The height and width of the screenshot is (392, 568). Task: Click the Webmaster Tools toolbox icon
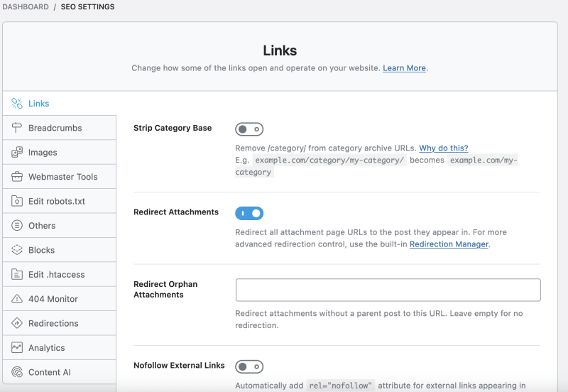point(16,176)
